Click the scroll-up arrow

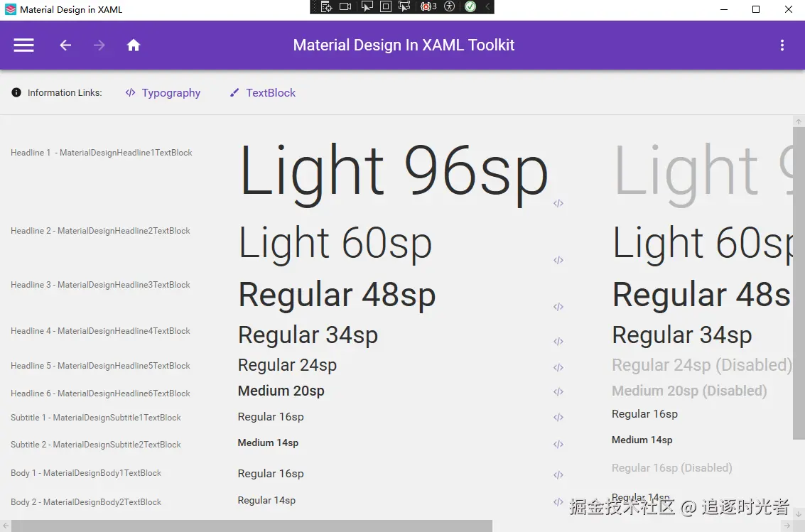[x=799, y=121]
